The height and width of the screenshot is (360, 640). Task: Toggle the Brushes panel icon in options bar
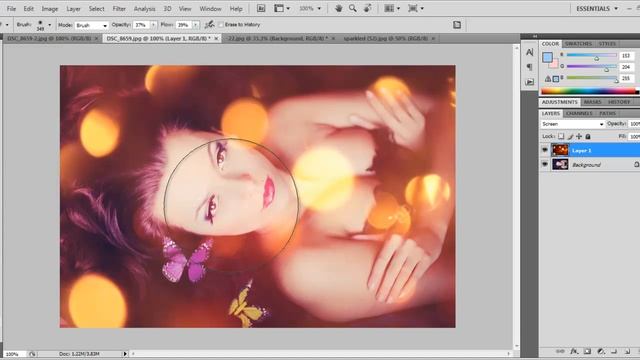pyautogui.click(x=457, y=25)
